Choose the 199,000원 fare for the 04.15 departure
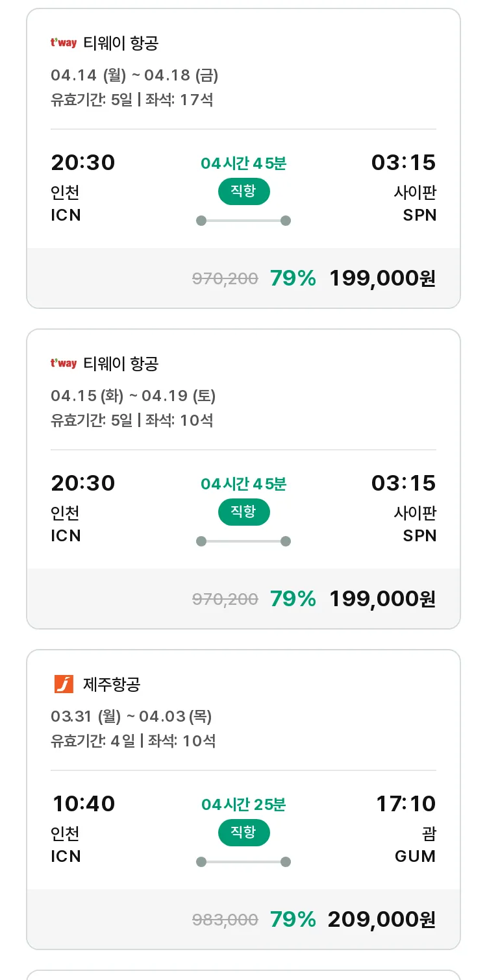The height and width of the screenshot is (980, 487). coord(382,598)
